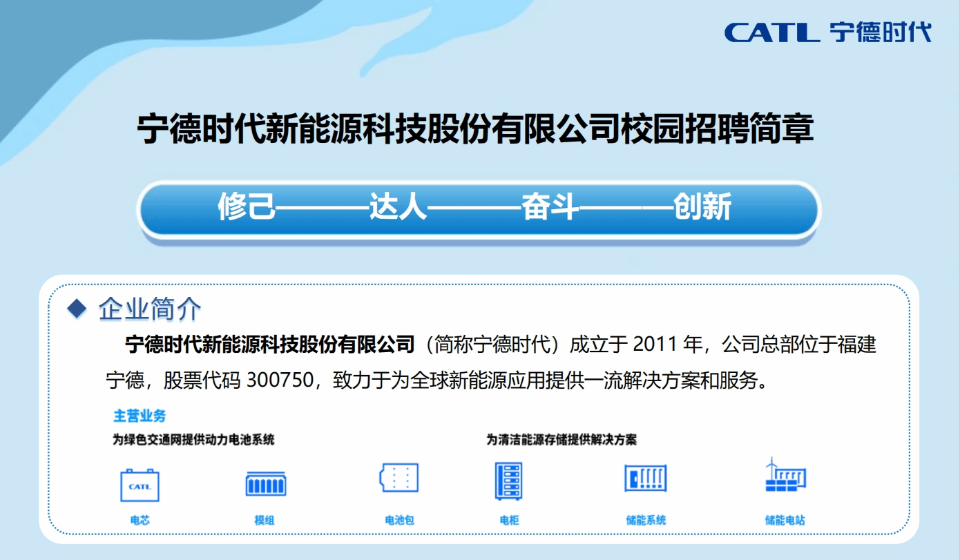Select the 企业简介 section heading
960x560 pixels.
150,309
